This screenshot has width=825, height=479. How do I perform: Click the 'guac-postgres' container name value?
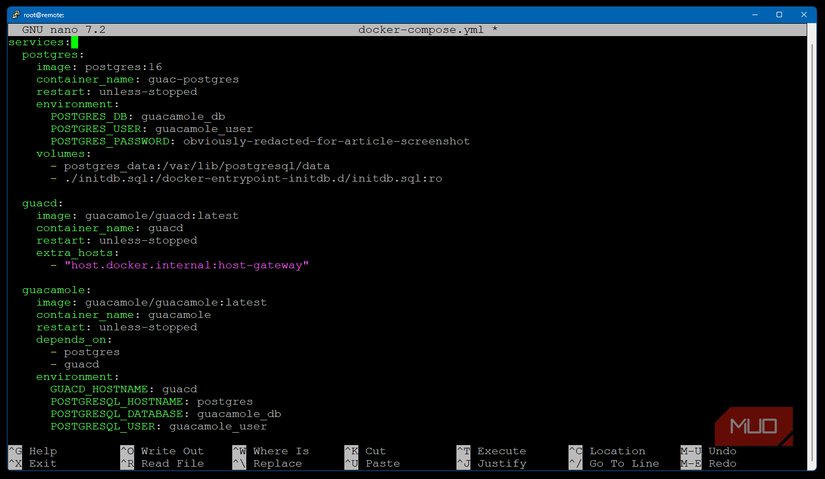[193, 79]
